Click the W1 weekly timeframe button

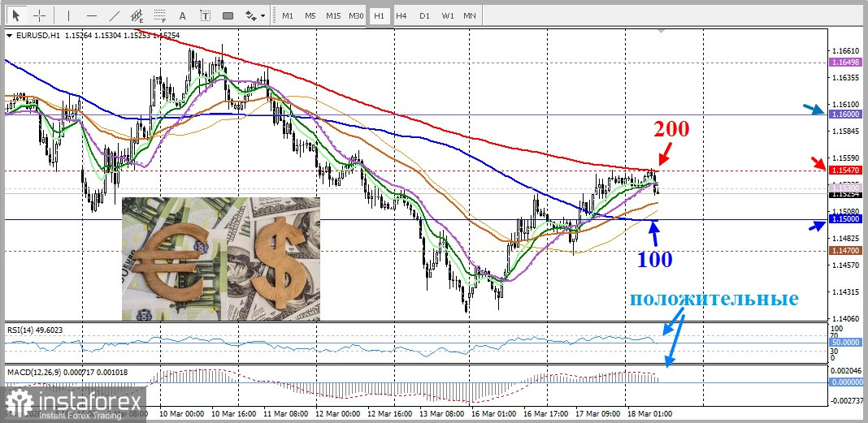point(448,15)
